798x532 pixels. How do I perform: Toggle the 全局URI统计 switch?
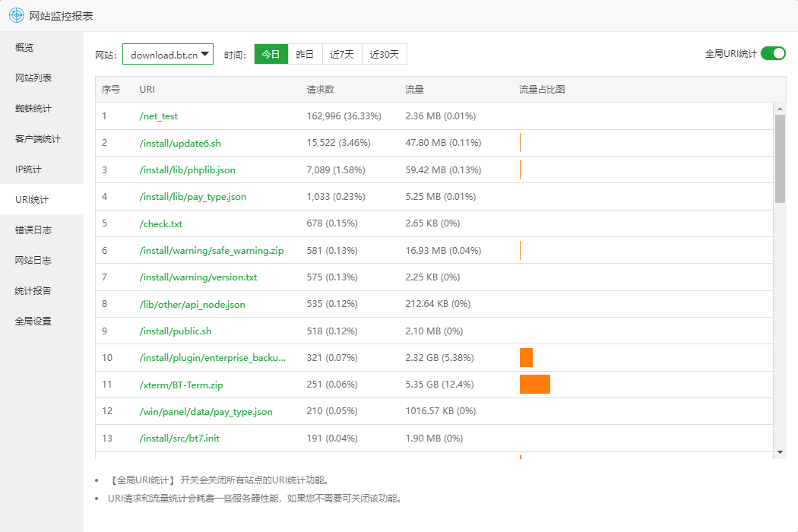pyautogui.click(x=773, y=53)
